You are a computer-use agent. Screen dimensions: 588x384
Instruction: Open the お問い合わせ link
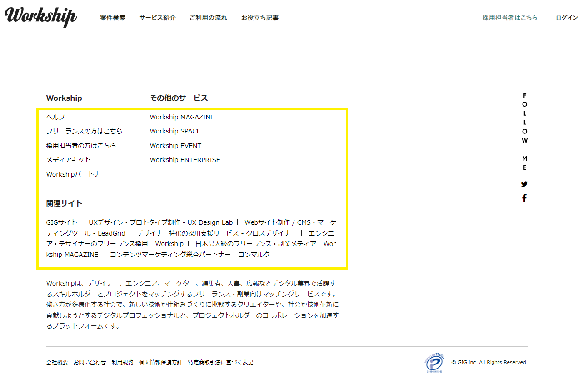90,363
